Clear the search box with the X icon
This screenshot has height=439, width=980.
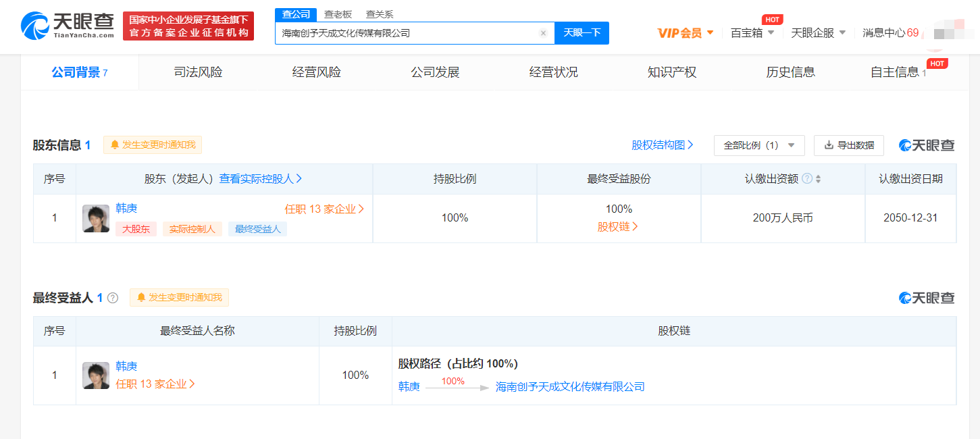tap(543, 33)
